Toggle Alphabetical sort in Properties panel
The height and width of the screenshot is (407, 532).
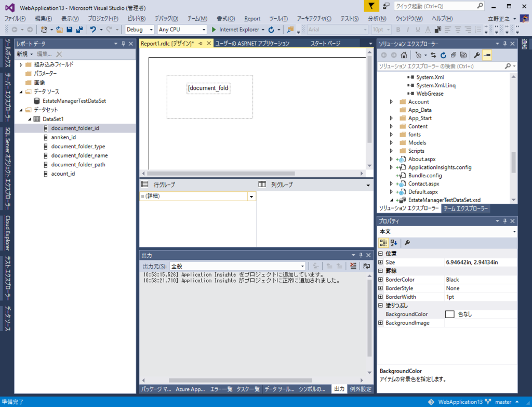tap(394, 243)
